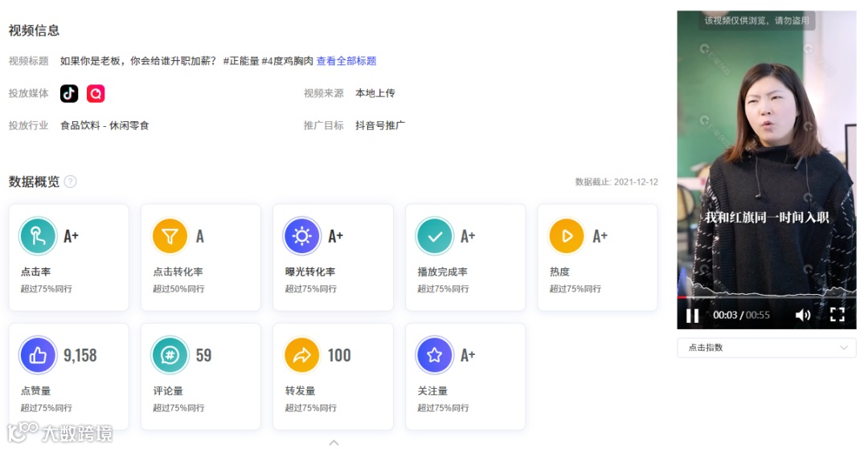Click the 关注量 label
The height and width of the screenshot is (449, 868).
[433, 391]
